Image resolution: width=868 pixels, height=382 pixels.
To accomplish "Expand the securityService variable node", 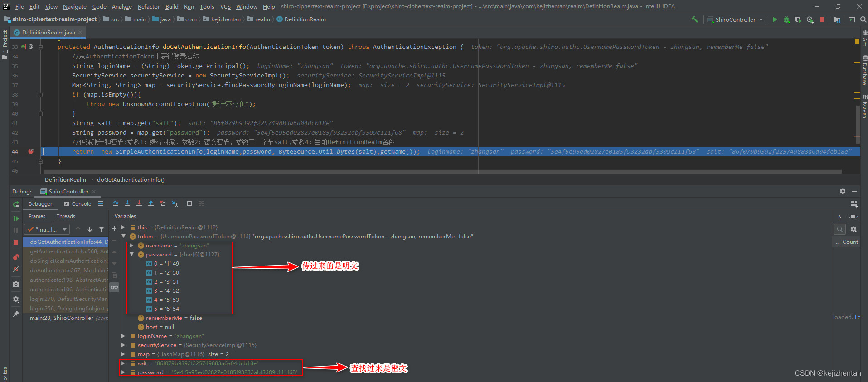I will pyautogui.click(x=123, y=345).
